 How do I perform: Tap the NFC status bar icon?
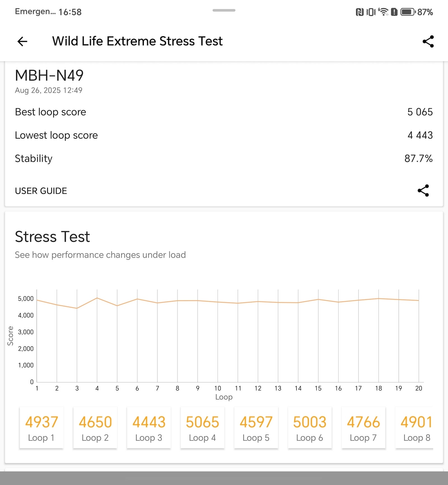[x=360, y=12]
